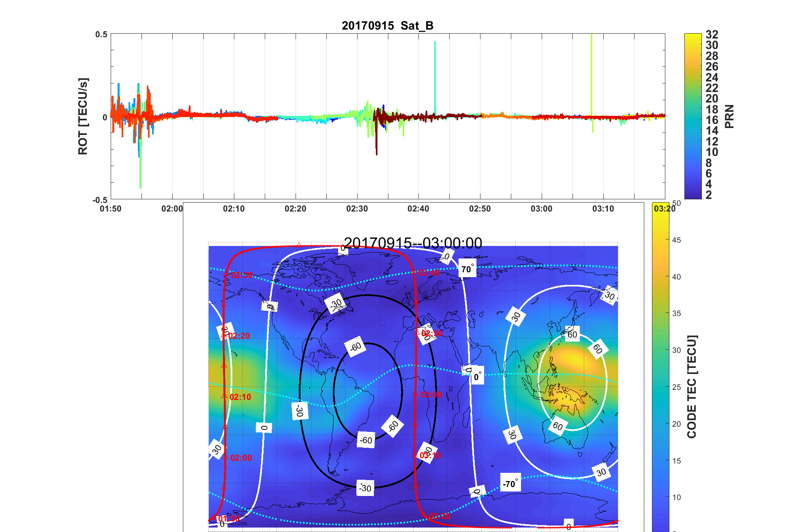Select the red 02:10 track marker
Viewport: 804px width, 532px height.
click(x=224, y=396)
